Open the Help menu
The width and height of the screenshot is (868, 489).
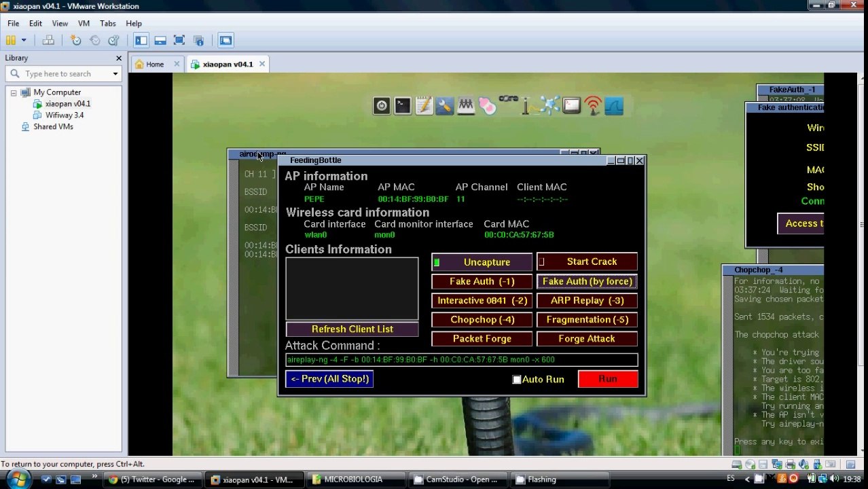pyautogui.click(x=134, y=23)
